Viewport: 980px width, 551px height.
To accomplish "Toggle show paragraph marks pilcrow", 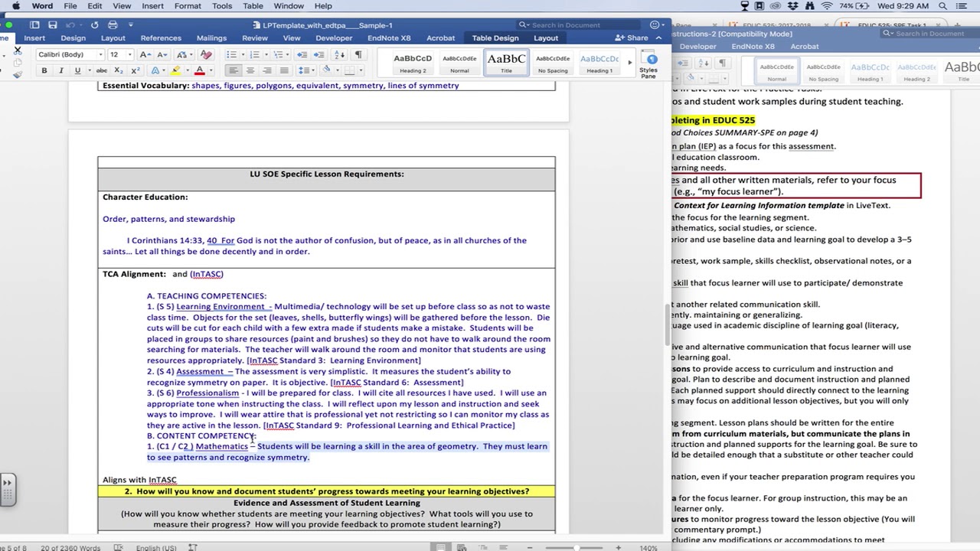I will (358, 54).
